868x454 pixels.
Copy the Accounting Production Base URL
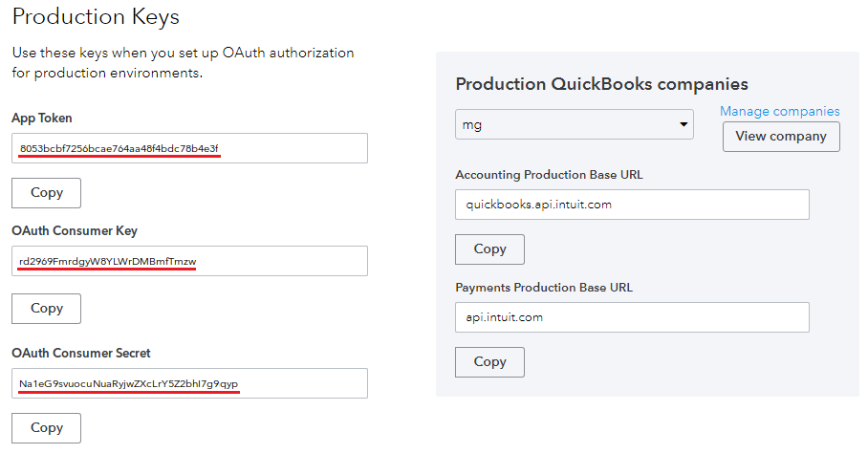click(489, 249)
